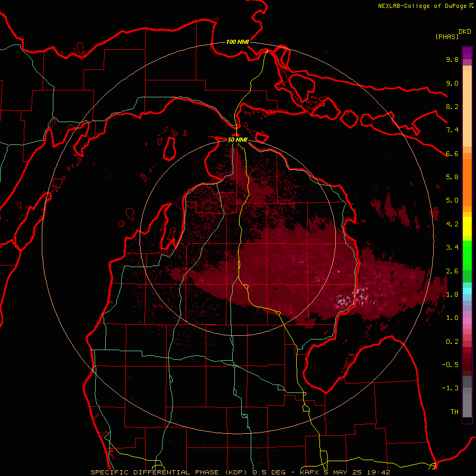
Task: Click the bright green band of color bar
Action: coord(467,255)
